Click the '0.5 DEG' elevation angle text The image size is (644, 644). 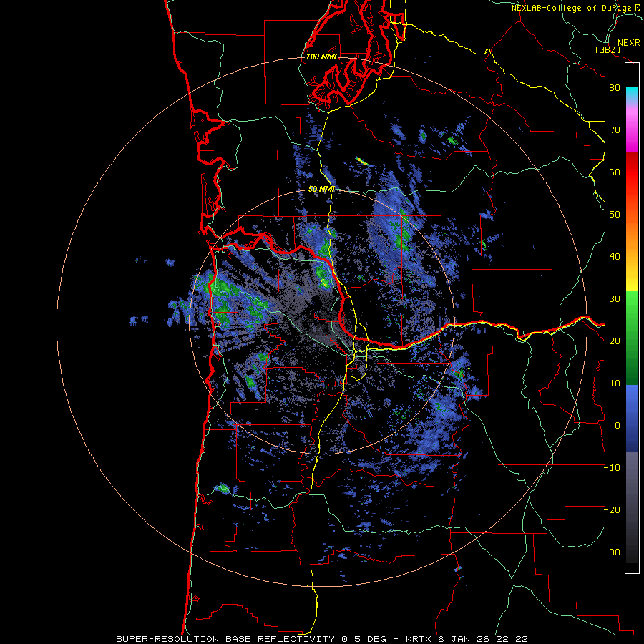point(366,639)
